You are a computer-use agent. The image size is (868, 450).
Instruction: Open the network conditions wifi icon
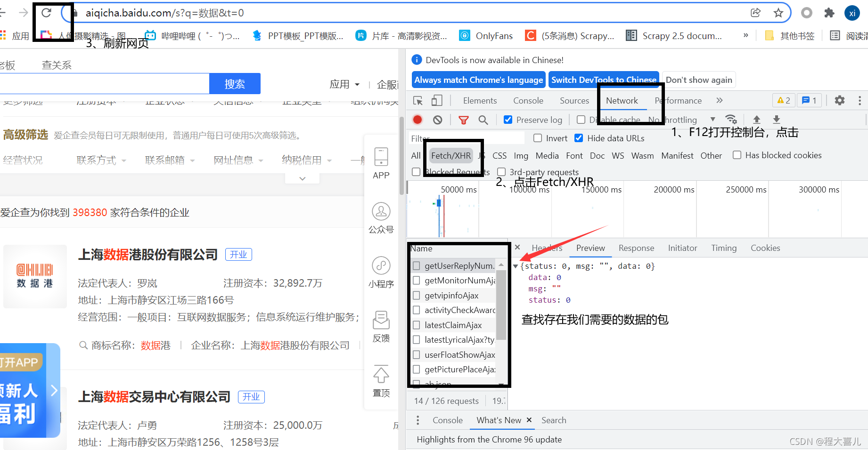(x=731, y=119)
